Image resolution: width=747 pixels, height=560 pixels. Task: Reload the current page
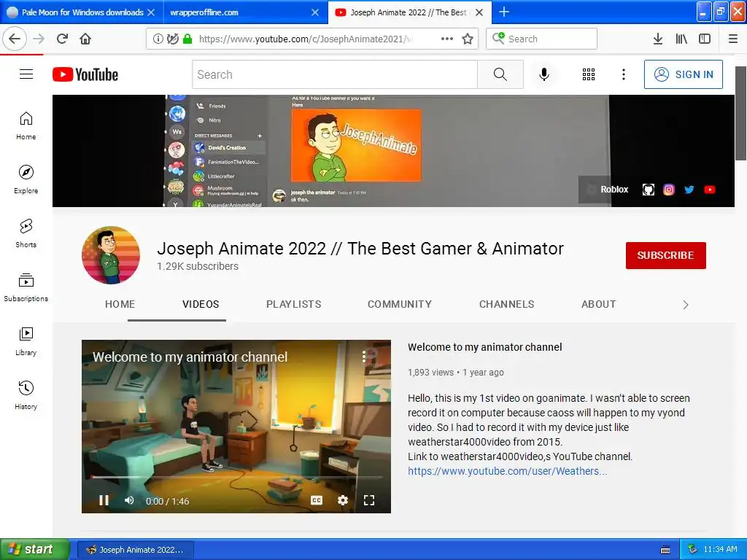click(63, 39)
